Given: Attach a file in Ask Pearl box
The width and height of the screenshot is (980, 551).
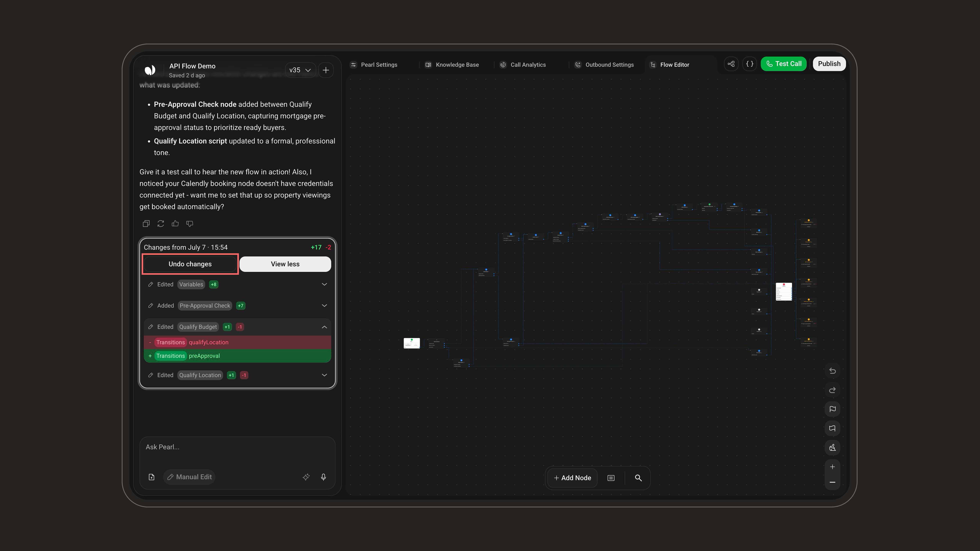Looking at the screenshot, I should [151, 477].
